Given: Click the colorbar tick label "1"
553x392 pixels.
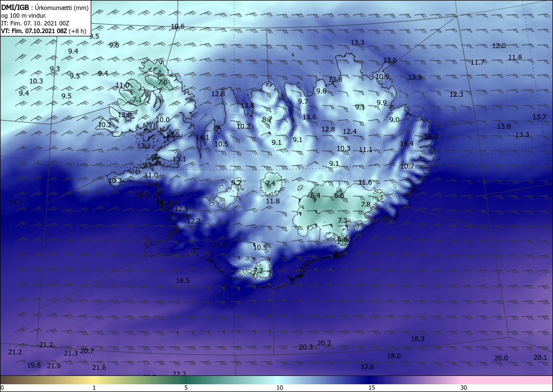Looking at the screenshot, I should click(x=94, y=388).
